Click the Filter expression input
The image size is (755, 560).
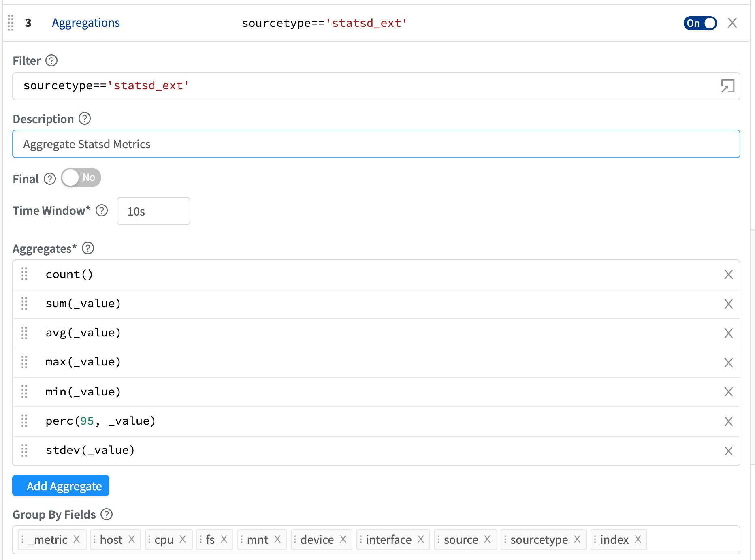[x=365, y=86]
